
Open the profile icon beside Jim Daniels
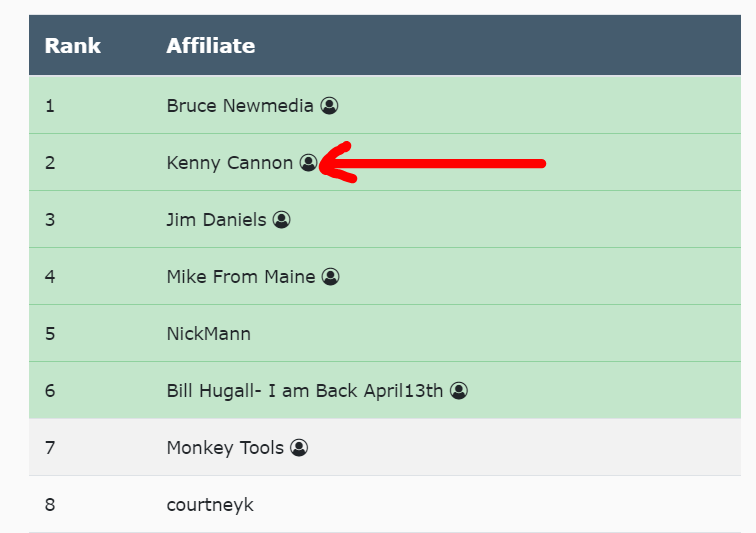click(281, 219)
